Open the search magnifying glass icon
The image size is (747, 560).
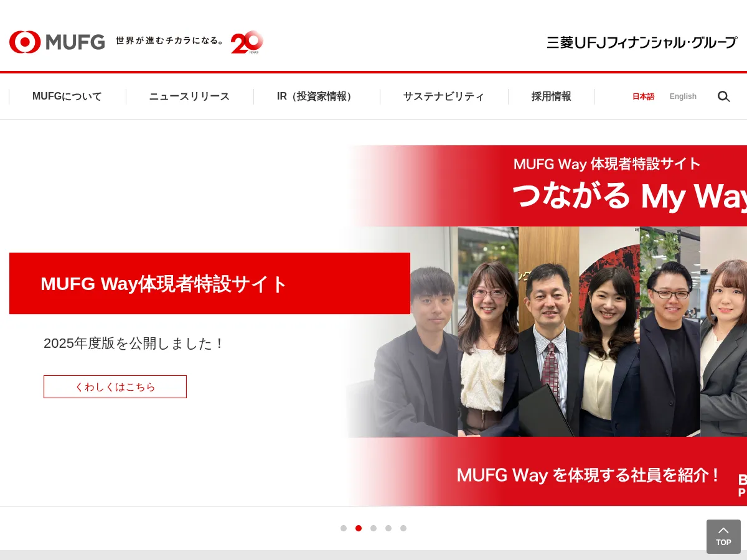pyautogui.click(x=723, y=96)
